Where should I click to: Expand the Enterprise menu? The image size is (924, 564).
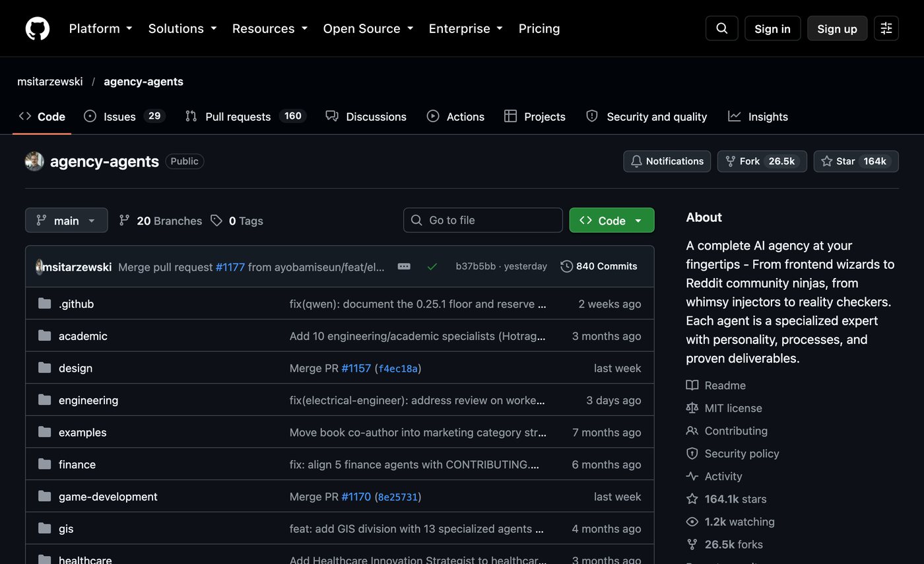point(466,28)
